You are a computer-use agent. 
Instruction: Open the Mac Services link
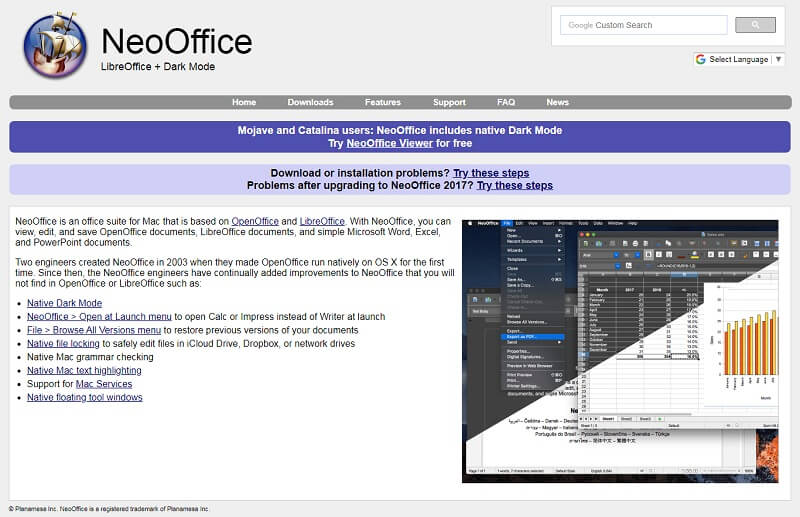(x=104, y=384)
